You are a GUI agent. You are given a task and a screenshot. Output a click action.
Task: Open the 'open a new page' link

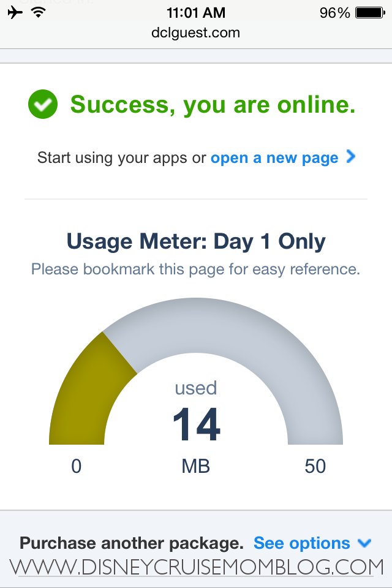pyautogui.click(x=274, y=158)
